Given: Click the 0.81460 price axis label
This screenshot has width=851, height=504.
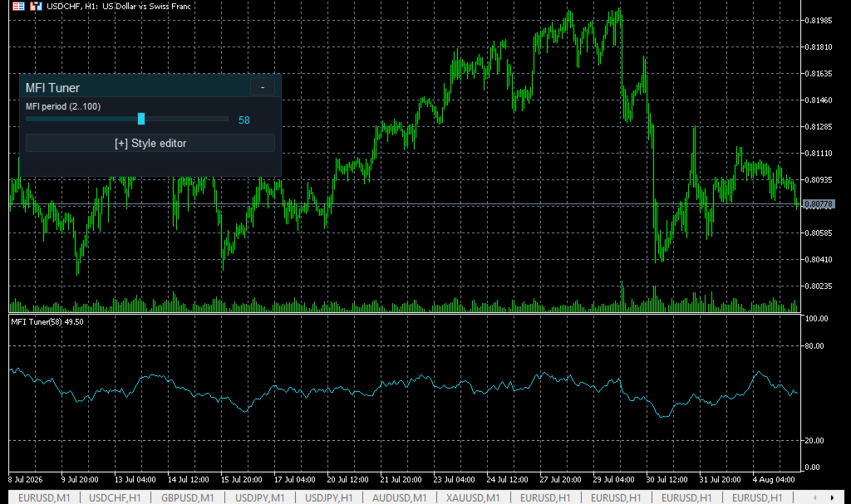Looking at the screenshot, I should coord(819,100).
